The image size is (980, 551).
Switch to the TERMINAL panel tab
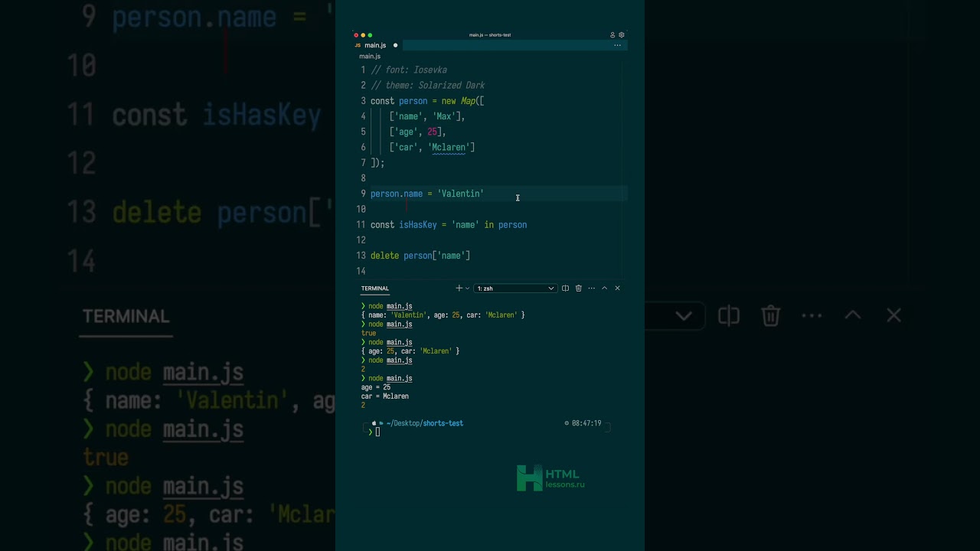click(375, 289)
